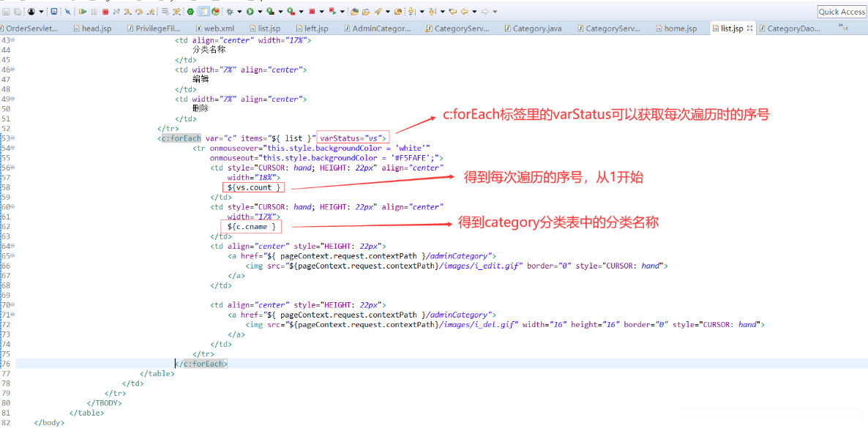
Task: Collapse the tr fold marker at line 54
Action: pyautogui.click(x=12, y=148)
